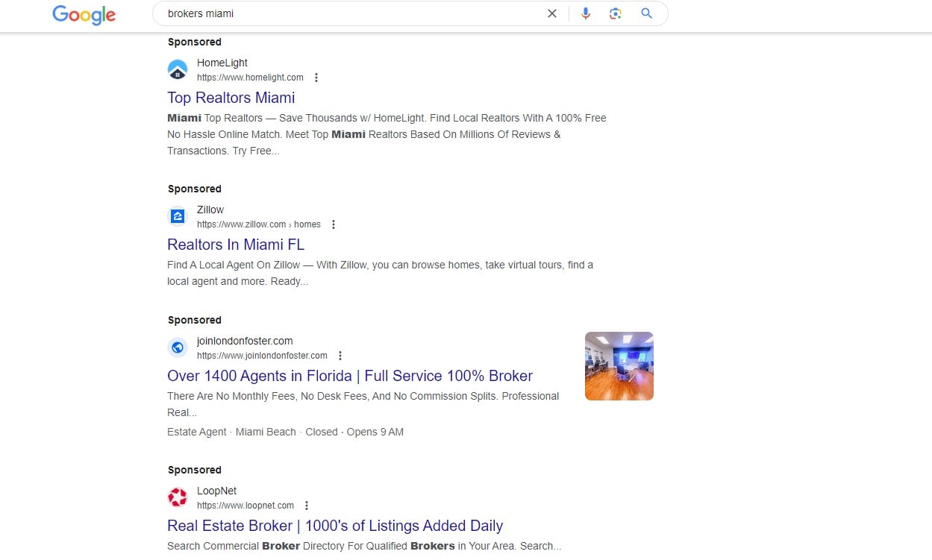Click the joinlondonfoster.com site name

tap(245, 341)
